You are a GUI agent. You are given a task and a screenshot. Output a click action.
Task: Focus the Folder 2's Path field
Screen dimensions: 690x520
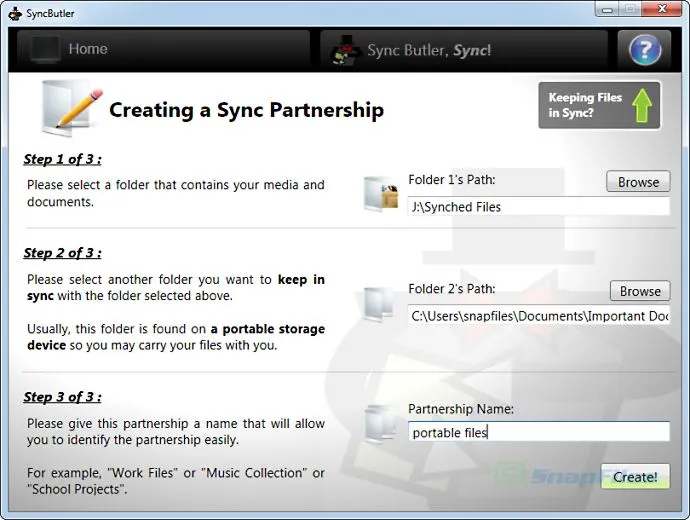[539, 316]
